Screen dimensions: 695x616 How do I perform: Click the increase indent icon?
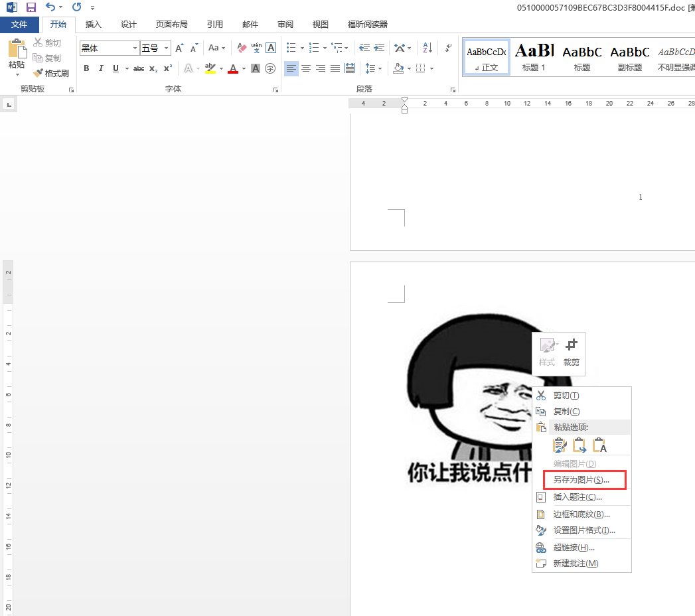(x=379, y=48)
